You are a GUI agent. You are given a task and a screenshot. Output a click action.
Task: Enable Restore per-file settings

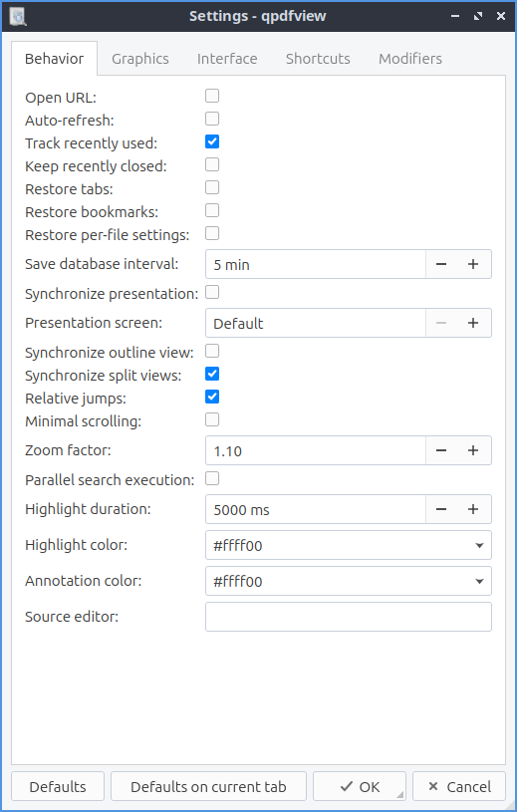(x=212, y=233)
